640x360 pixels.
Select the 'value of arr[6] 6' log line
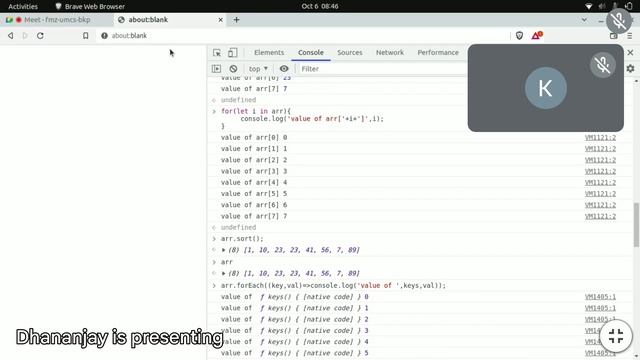[x=254, y=205]
